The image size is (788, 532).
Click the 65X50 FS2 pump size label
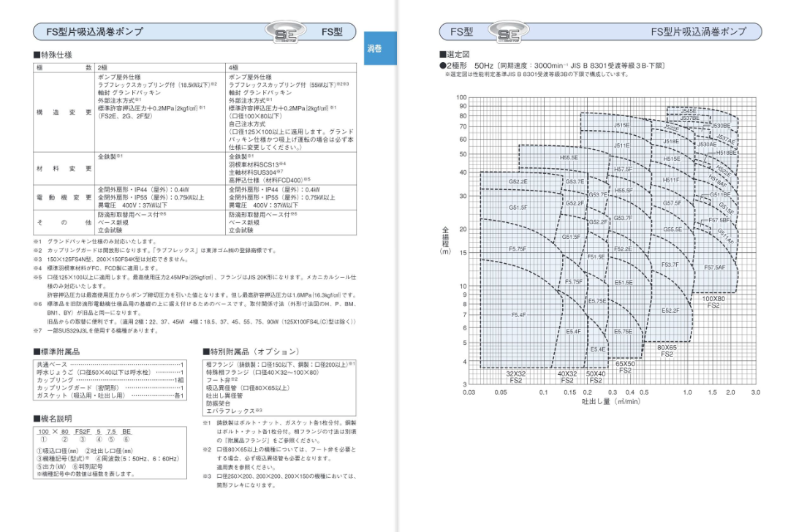coord(625,368)
